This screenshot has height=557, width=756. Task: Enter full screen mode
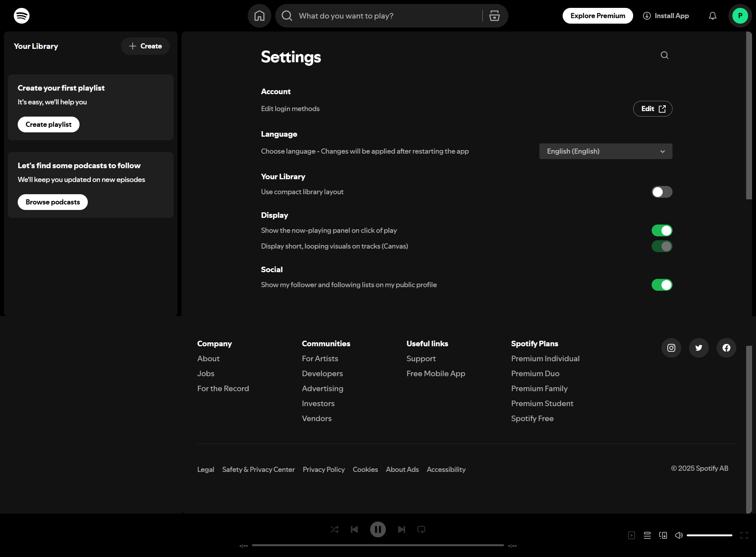pos(744,535)
